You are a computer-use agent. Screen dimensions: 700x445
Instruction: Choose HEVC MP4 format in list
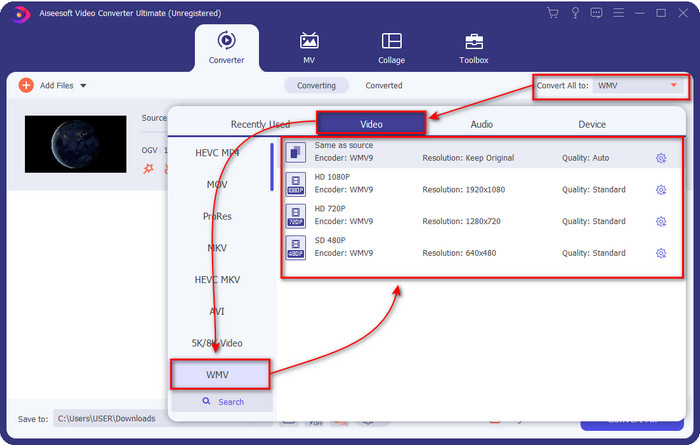coord(217,153)
